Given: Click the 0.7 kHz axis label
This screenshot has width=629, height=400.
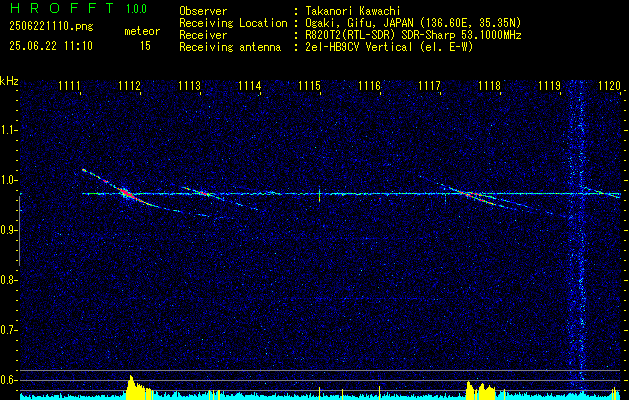Looking at the screenshot, I should click(9, 330).
